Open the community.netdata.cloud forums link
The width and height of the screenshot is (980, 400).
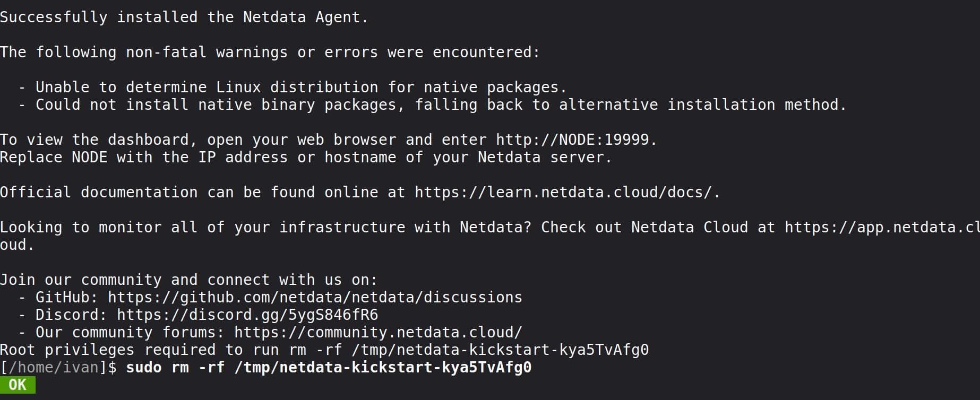(x=378, y=332)
